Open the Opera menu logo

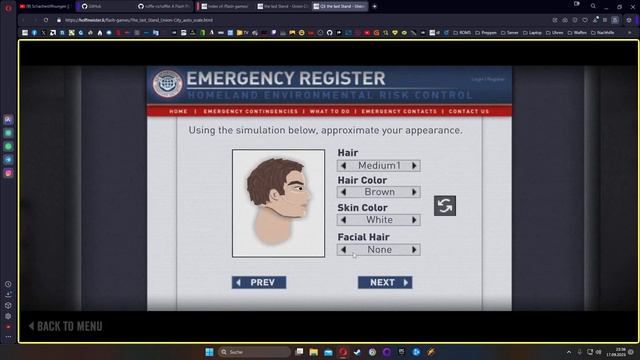pyautogui.click(x=8, y=7)
